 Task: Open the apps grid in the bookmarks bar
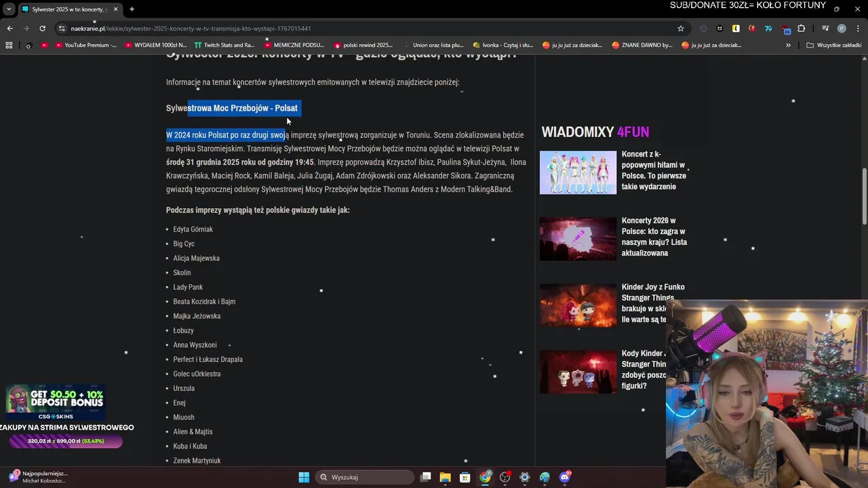[x=9, y=45]
